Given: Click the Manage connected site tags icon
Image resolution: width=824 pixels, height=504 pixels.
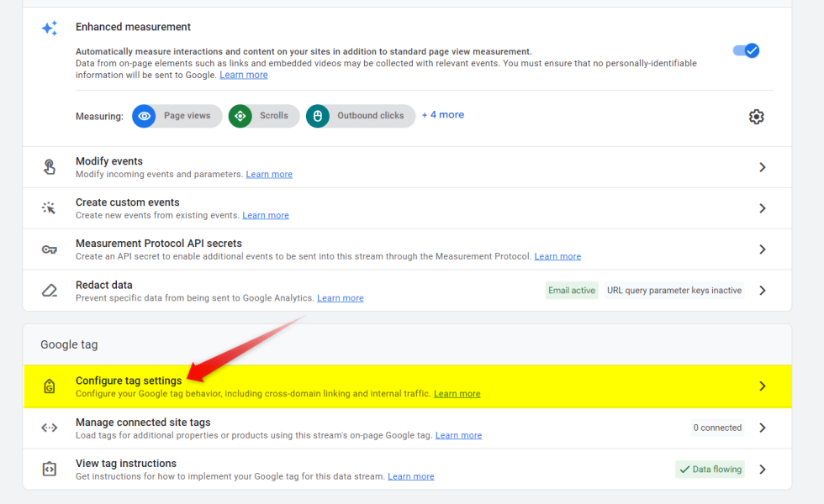Looking at the screenshot, I should (x=49, y=428).
